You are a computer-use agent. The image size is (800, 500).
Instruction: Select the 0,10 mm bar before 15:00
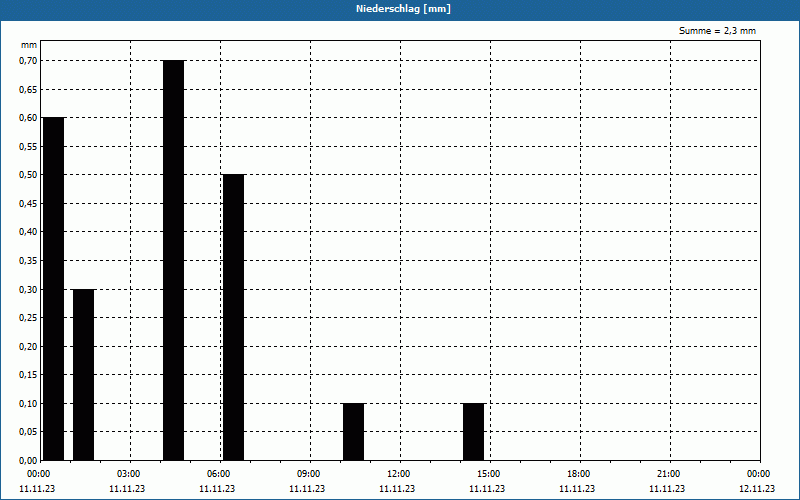coord(473,432)
